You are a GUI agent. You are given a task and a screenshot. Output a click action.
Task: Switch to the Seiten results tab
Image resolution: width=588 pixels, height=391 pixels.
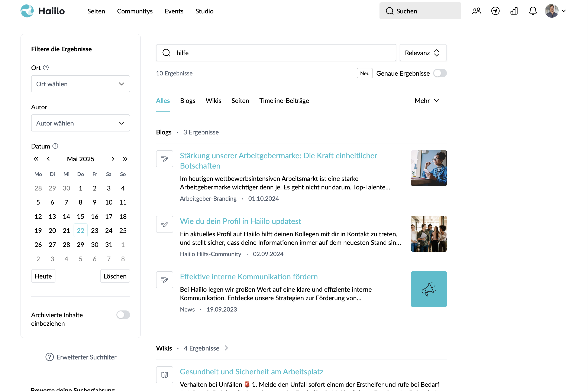pos(240,101)
